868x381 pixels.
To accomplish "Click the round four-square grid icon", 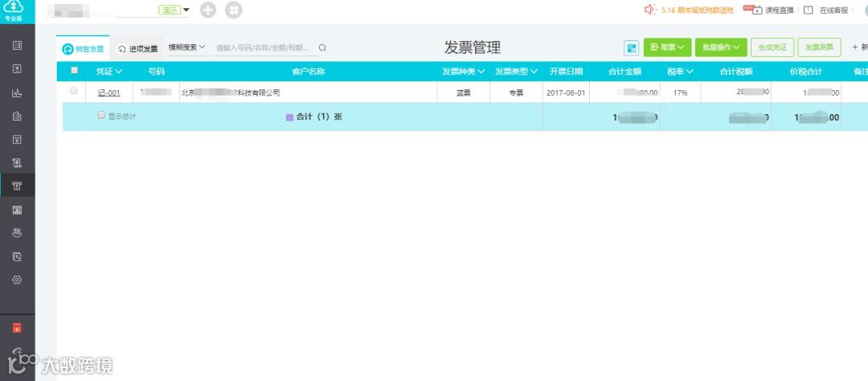I will (x=234, y=10).
